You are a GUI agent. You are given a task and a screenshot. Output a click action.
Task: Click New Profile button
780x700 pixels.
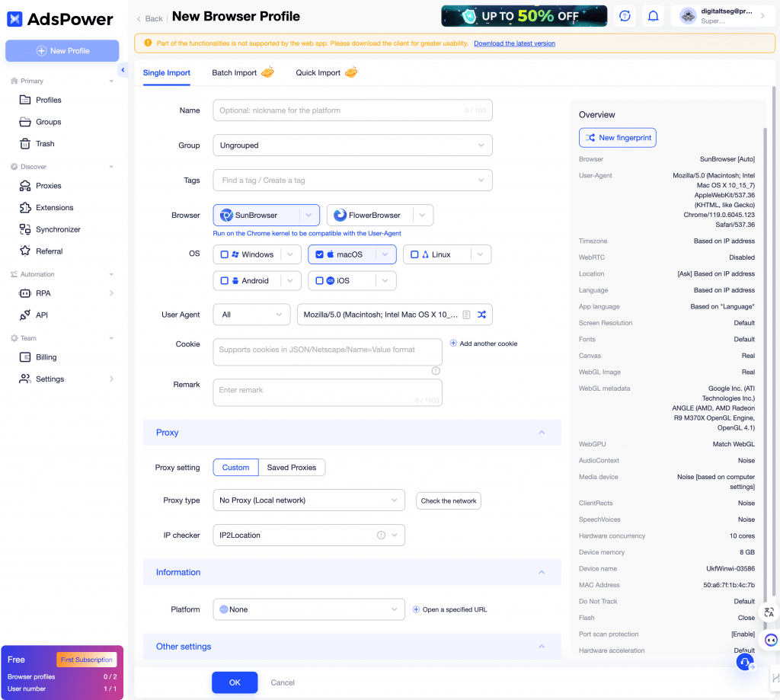pyautogui.click(x=62, y=51)
